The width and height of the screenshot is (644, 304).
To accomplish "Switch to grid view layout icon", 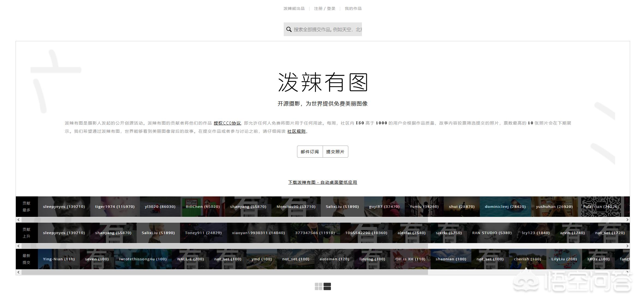I will pos(319,287).
